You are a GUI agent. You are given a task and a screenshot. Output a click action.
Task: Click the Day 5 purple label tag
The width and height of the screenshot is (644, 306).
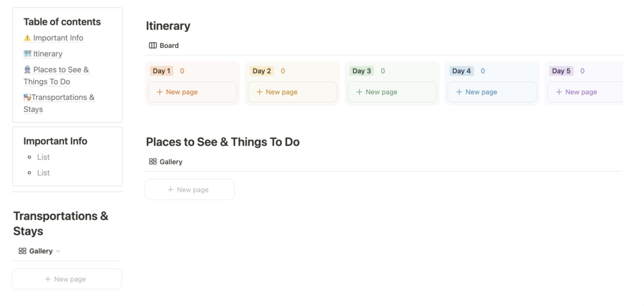[x=561, y=71]
